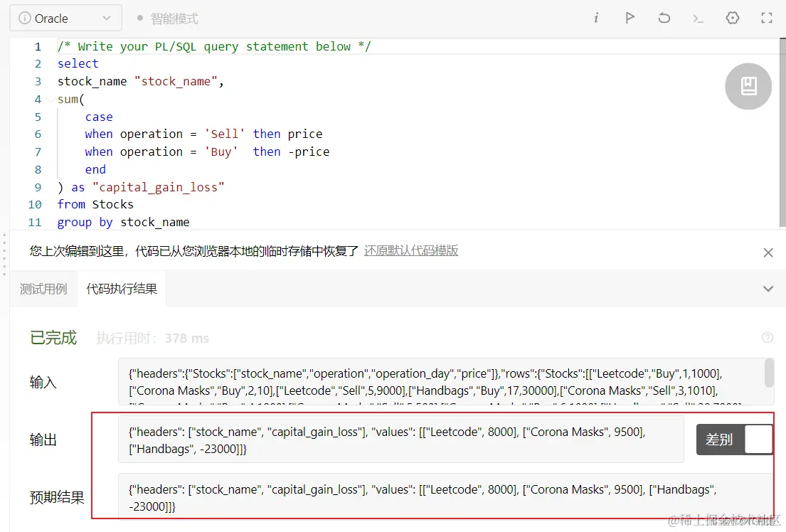Image resolution: width=786 pixels, height=532 pixels.
Task: Click the input box scrollbar
Action: 769,373
